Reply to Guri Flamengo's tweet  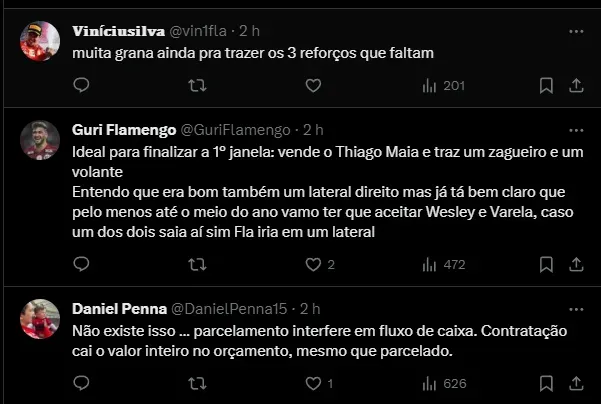(x=82, y=265)
